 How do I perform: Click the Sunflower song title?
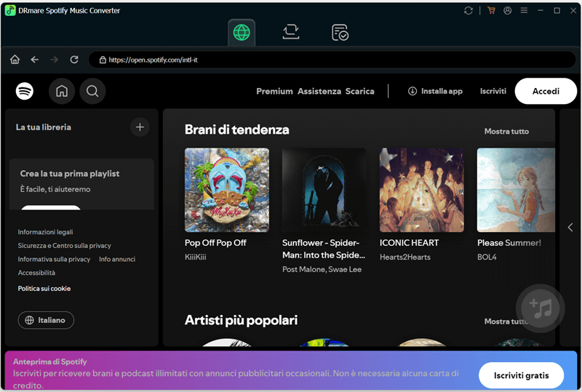[x=324, y=249]
